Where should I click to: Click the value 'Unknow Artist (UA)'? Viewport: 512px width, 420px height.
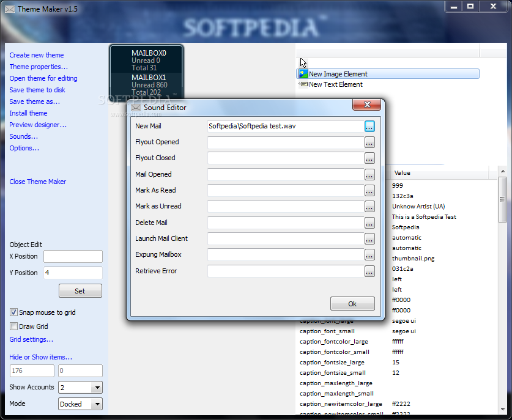[x=418, y=206]
